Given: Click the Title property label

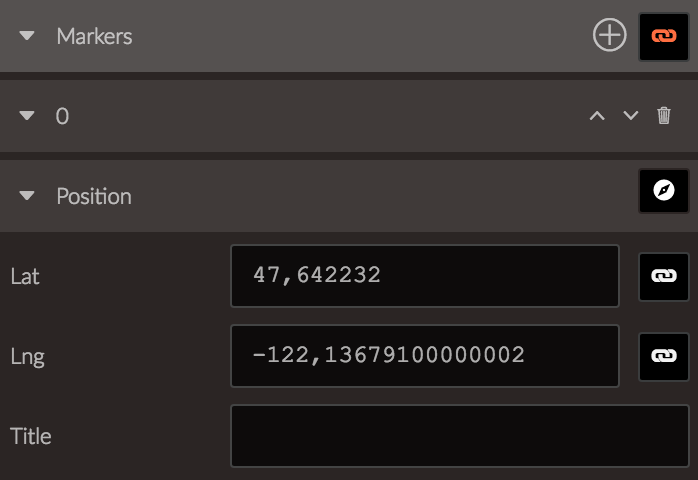Looking at the screenshot, I should 31,436.
